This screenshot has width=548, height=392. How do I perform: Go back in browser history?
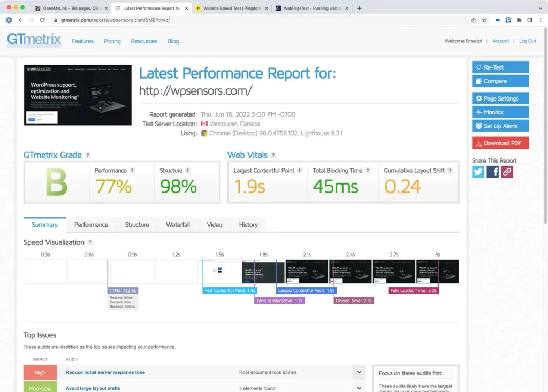tap(21, 20)
